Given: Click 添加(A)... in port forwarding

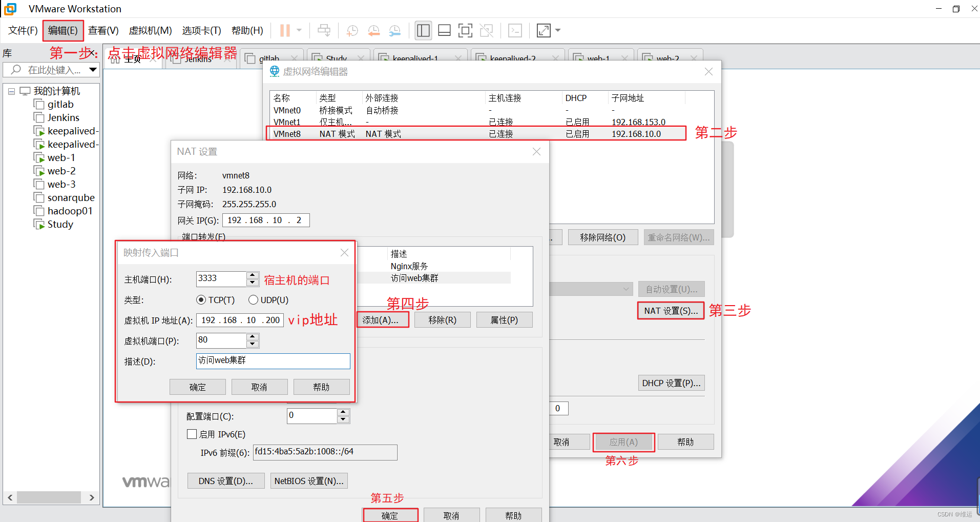Looking at the screenshot, I should coord(383,320).
